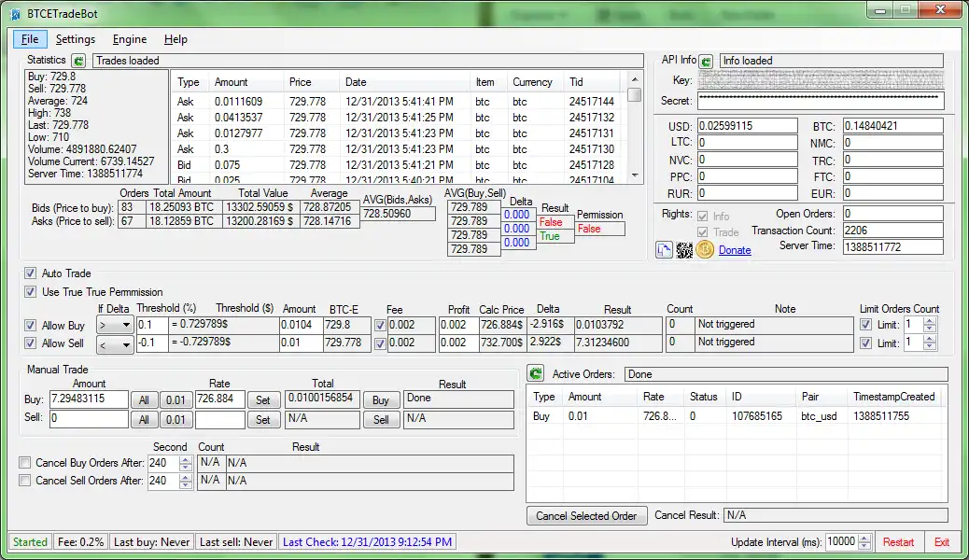Enable Cancel Sell Orders After checkbox

24,481
